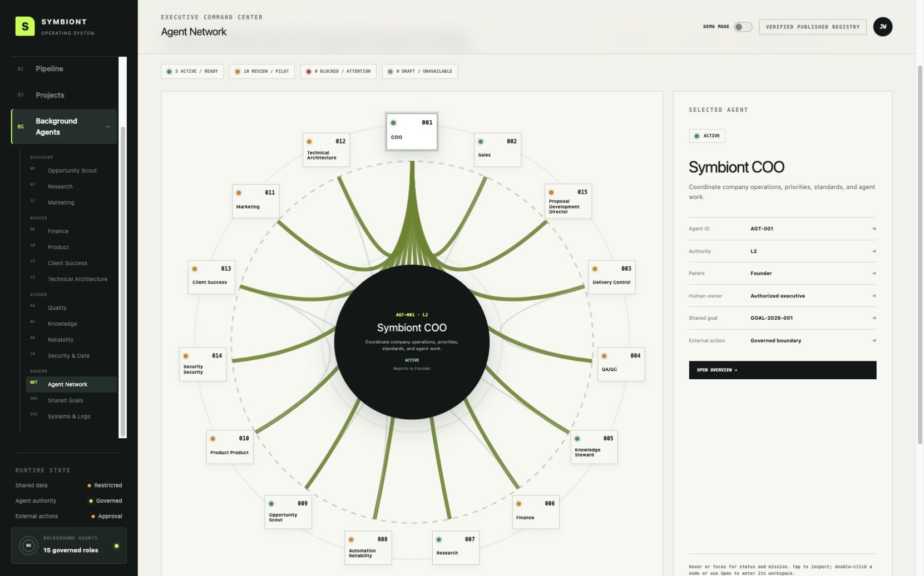Click the 15 governed roles card
Image resolution: width=924 pixels, height=576 pixels.
point(69,546)
